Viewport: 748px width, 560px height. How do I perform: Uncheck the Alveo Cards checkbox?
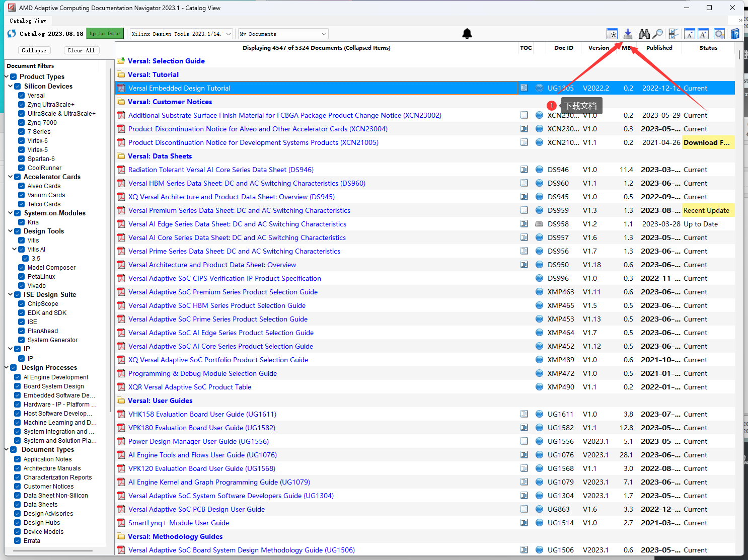22,186
